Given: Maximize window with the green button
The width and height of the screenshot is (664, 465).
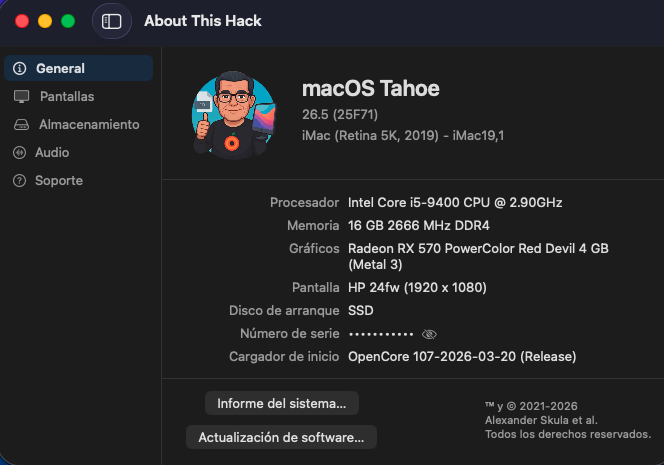Looking at the screenshot, I should (68, 21).
